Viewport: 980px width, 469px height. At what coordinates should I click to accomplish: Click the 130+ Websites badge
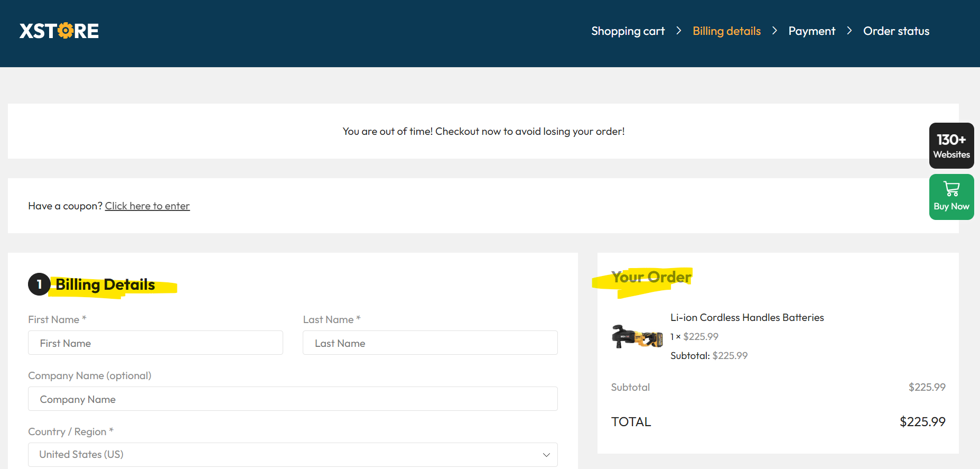pyautogui.click(x=951, y=146)
